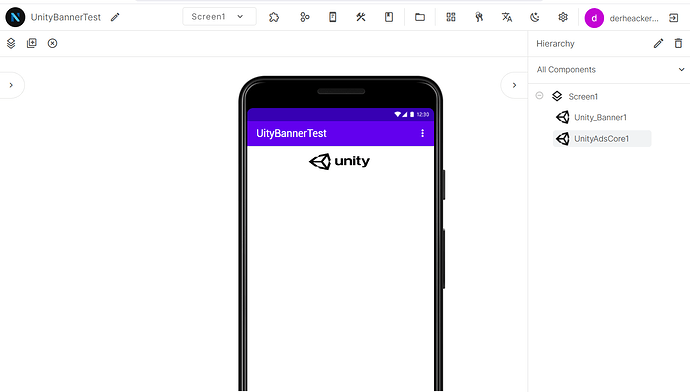Select Screen1 in the hierarchy tree
Image resolution: width=690 pixels, height=392 pixels.
click(583, 96)
